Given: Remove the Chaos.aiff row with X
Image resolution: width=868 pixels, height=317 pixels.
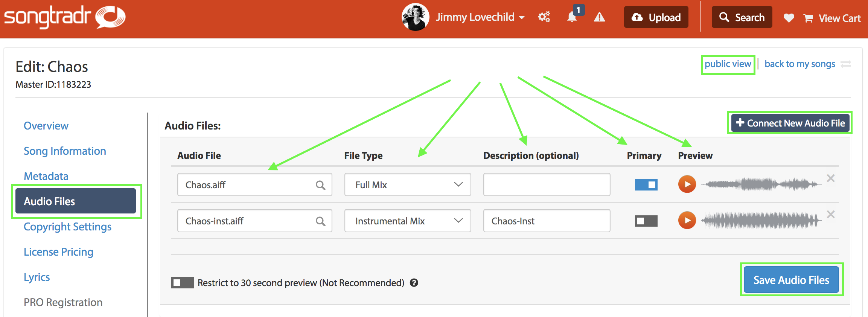Looking at the screenshot, I should tap(831, 178).
